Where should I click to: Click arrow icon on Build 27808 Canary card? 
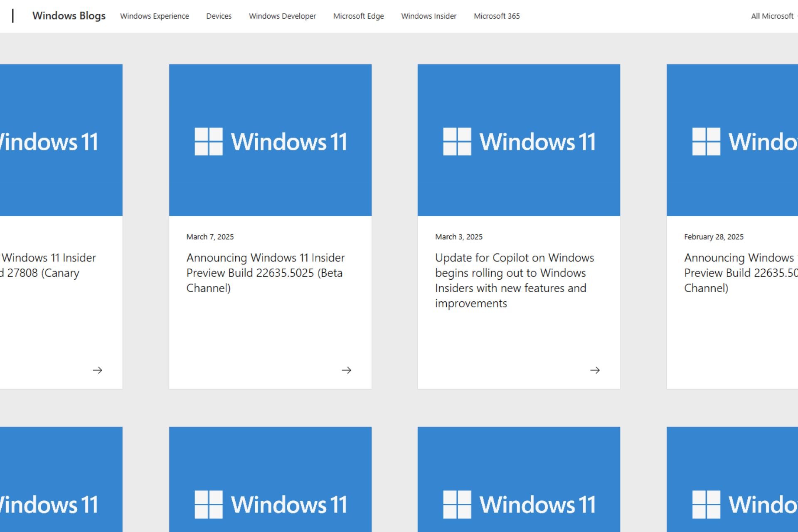[x=97, y=370]
